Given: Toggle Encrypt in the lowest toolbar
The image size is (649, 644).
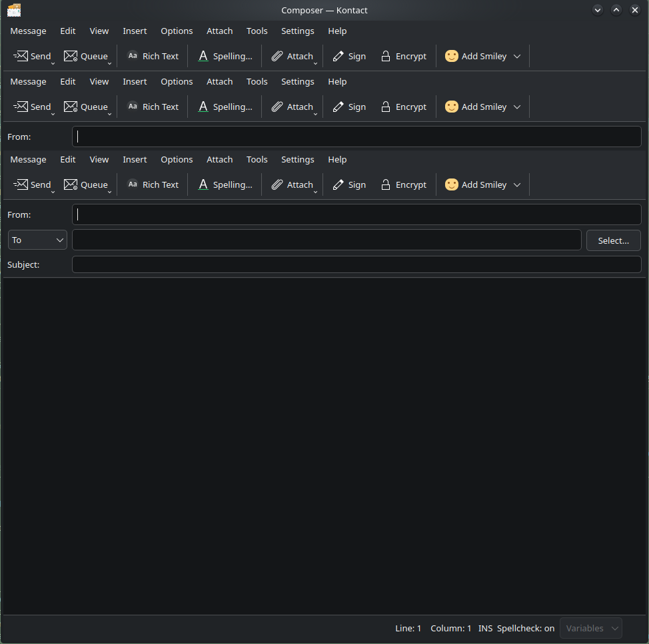Looking at the screenshot, I should [x=403, y=185].
